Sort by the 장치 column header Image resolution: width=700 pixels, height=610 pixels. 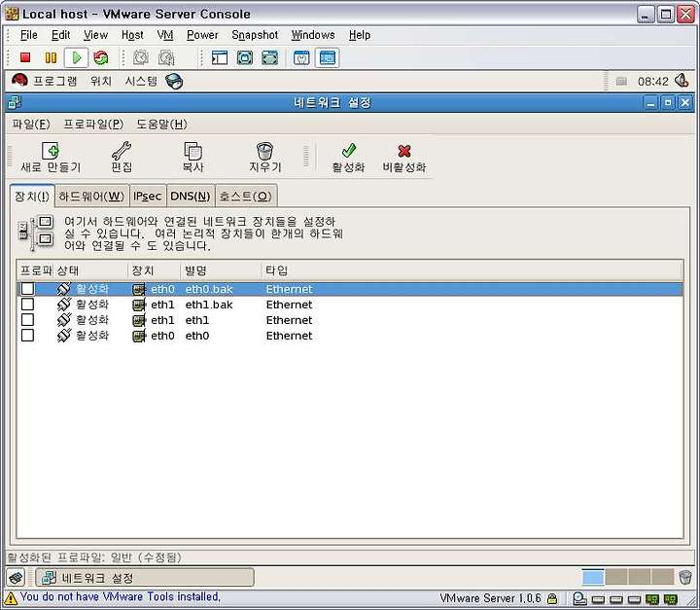click(x=155, y=270)
